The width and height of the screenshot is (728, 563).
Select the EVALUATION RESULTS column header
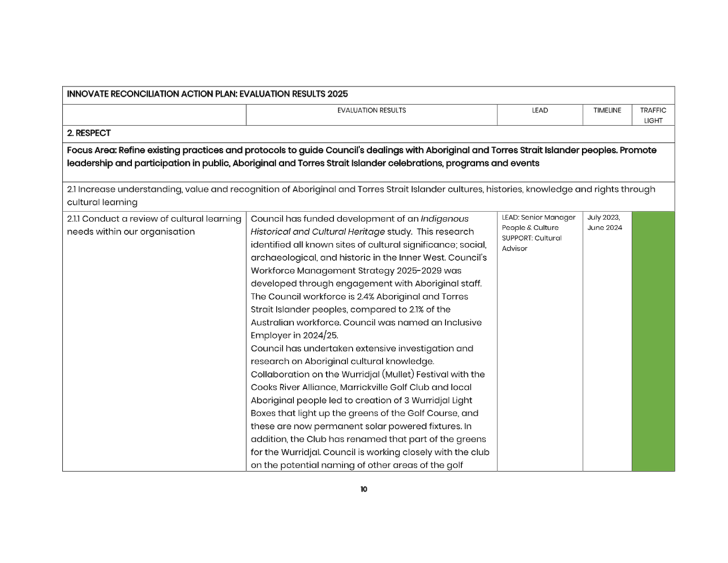pyautogui.click(x=371, y=111)
